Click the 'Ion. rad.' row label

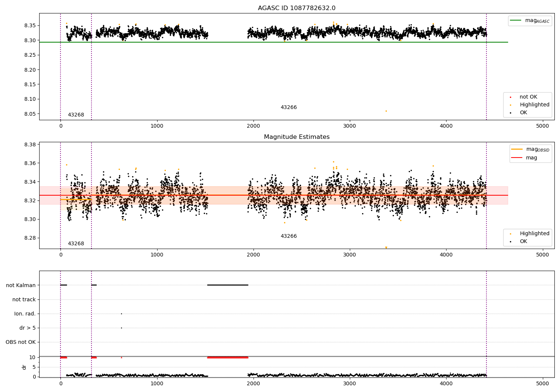click(25, 314)
